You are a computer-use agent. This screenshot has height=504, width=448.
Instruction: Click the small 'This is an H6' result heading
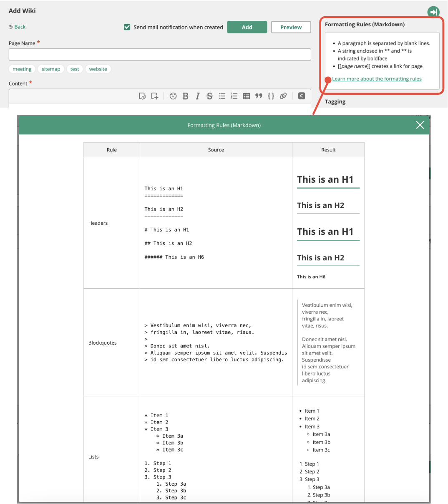[311, 277]
